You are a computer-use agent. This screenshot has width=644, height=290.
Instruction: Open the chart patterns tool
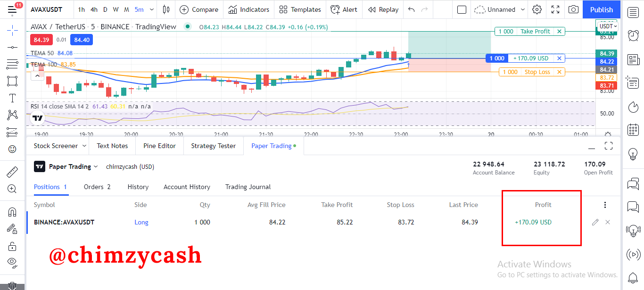(12, 115)
